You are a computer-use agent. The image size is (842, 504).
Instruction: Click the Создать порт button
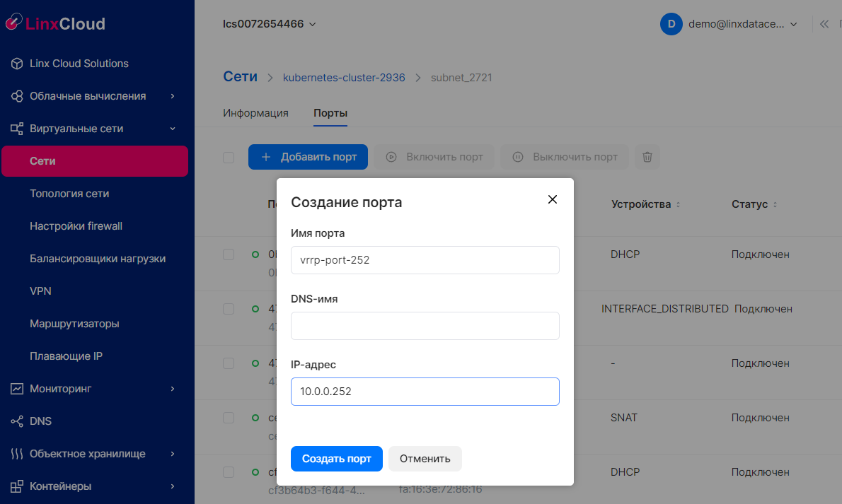336,459
